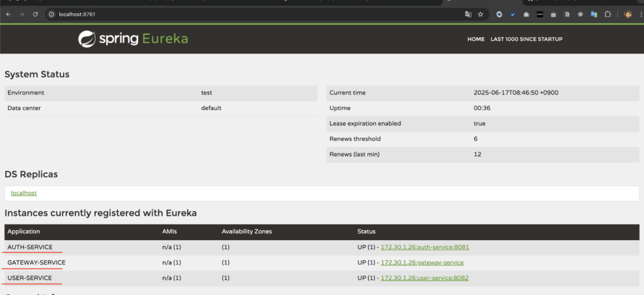This screenshot has height=295, width=644.
Task: Click the Availability Zones column header
Action: click(247, 231)
